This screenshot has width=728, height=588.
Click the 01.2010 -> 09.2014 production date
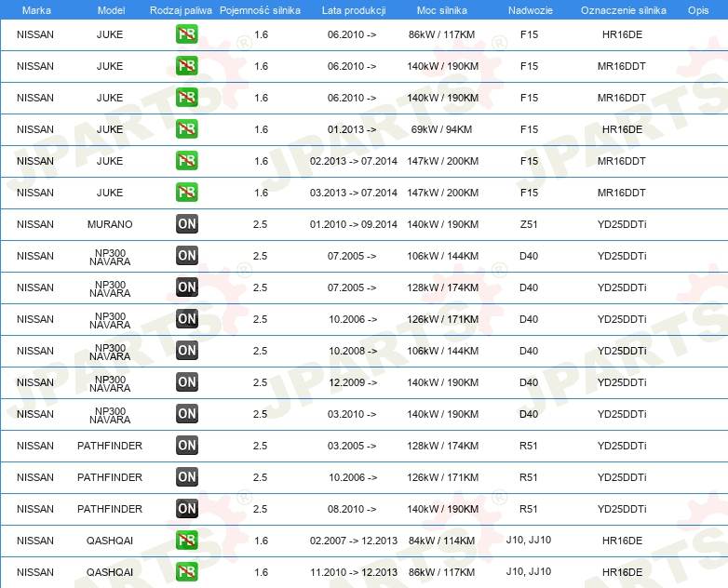coord(354,224)
